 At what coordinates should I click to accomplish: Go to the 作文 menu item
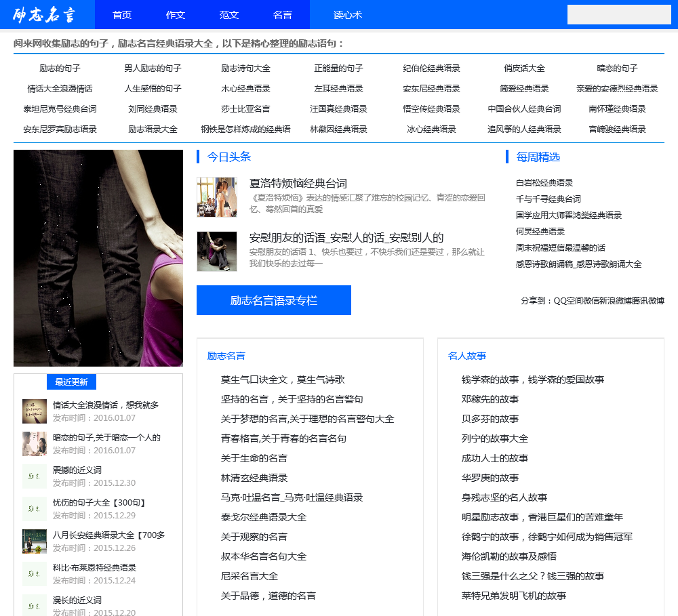pyautogui.click(x=175, y=15)
